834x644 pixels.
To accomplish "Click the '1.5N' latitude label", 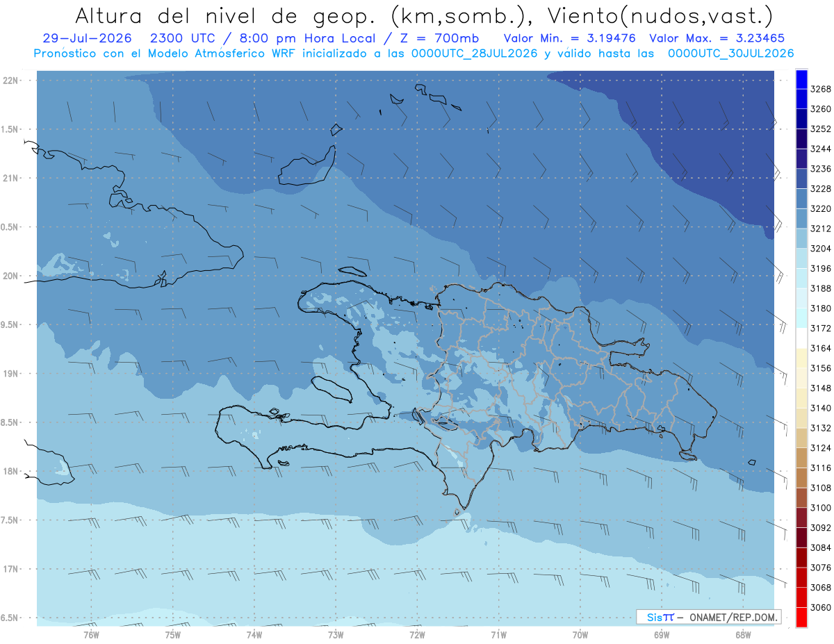I will pos(10,129).
